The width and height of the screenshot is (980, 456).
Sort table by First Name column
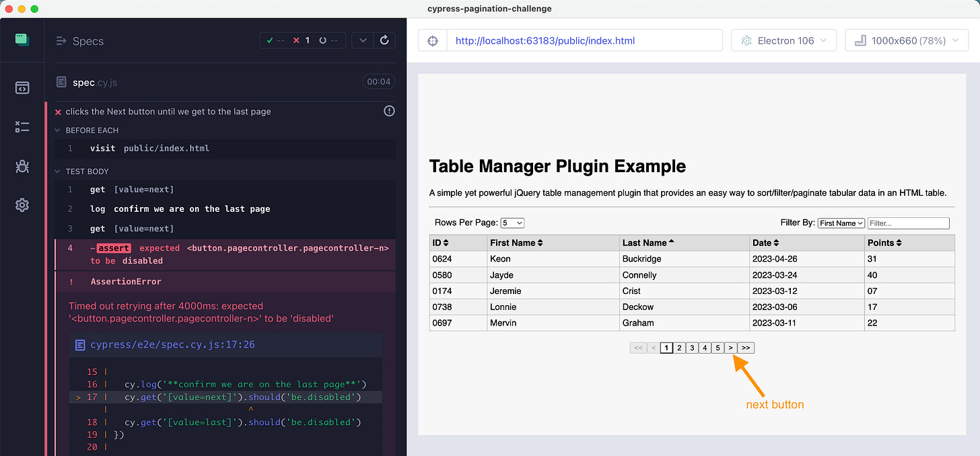[553, 243]
